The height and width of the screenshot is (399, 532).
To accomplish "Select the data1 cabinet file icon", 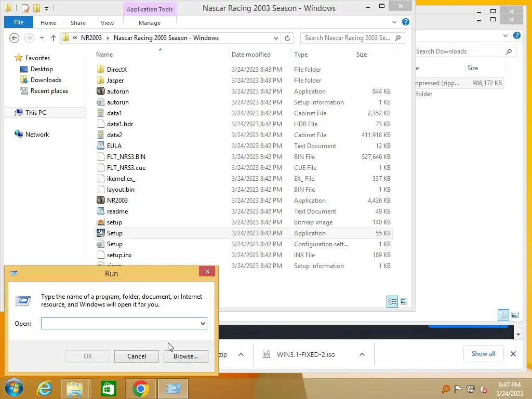I will tap(100, 113).
